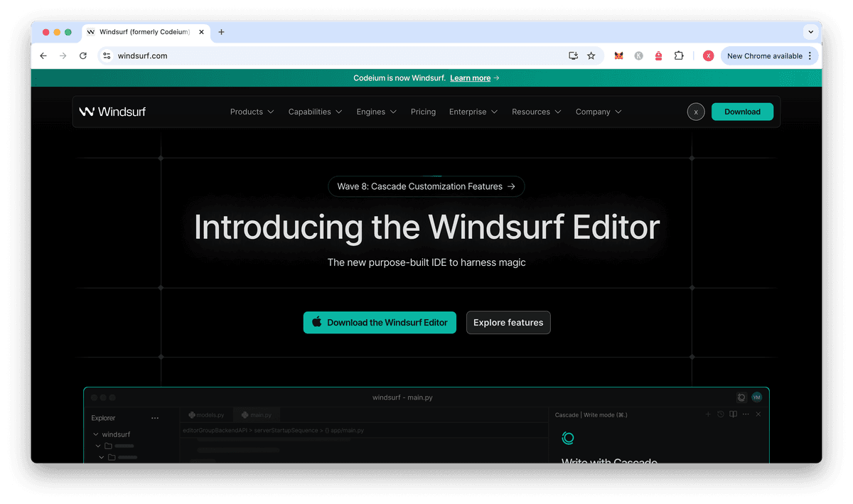Open Cascade conversation history icon
853x504 pixels.
point(720,414)
